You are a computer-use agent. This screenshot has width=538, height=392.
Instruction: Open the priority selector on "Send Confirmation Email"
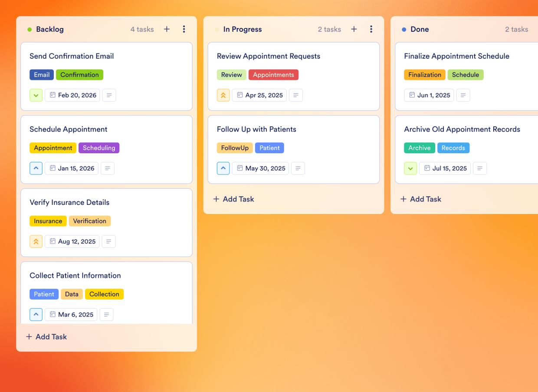[36, 95]
